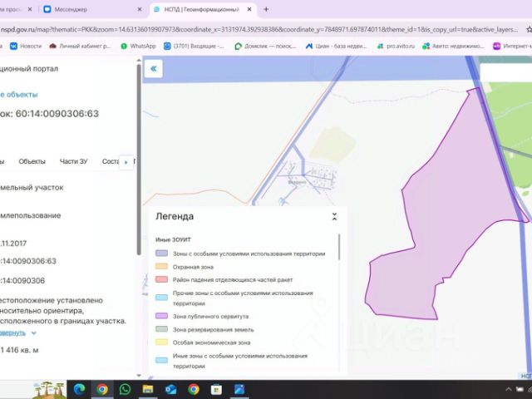Click the Зона публичного сервитута purple swatch
This screenshot has height=399, width=532.
click(161, 316)
